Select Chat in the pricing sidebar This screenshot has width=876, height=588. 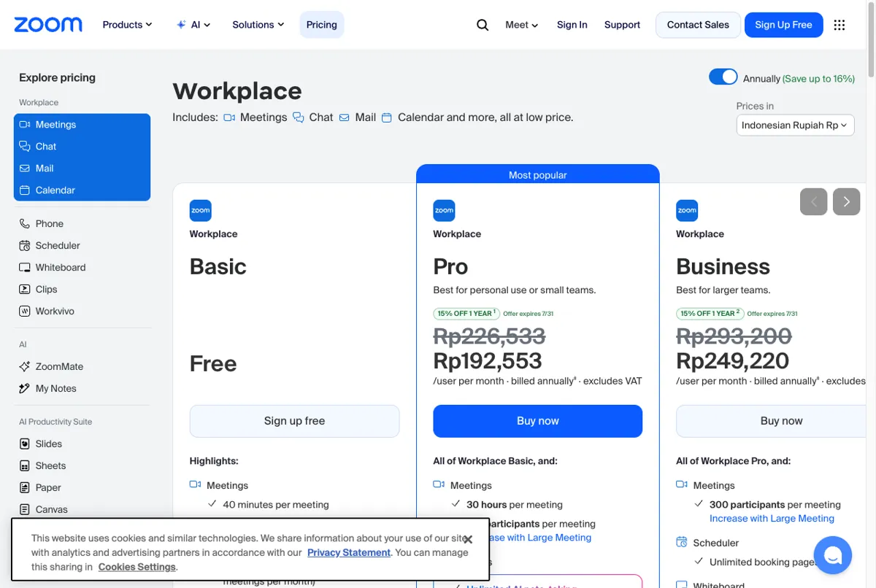click(x=82, y=147)
